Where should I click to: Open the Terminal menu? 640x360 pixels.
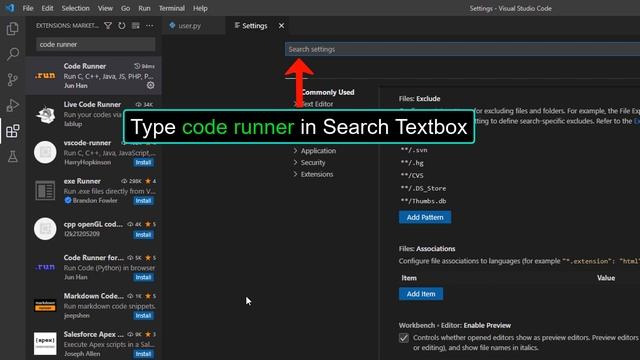pos(171,8)
